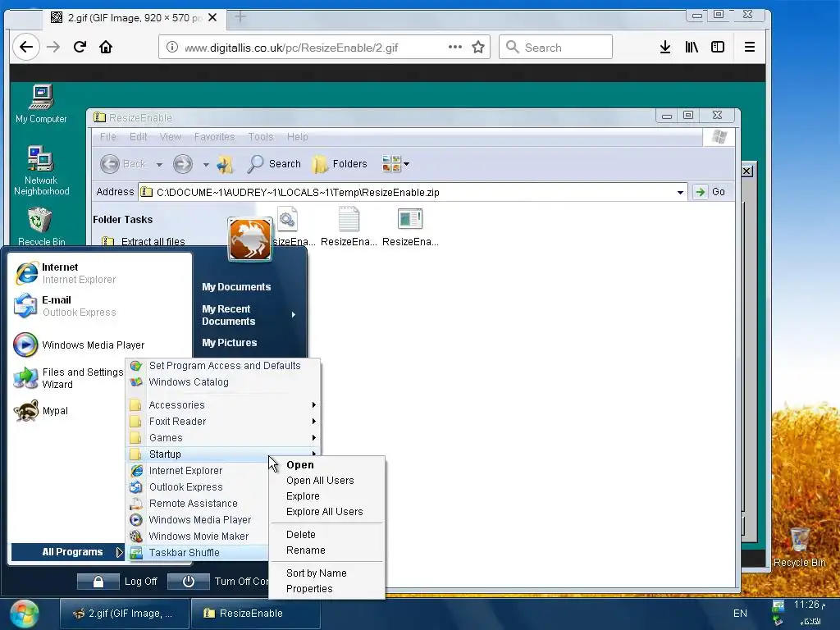
Task: Choose Properties in context menu
Action: pos(326,589)
